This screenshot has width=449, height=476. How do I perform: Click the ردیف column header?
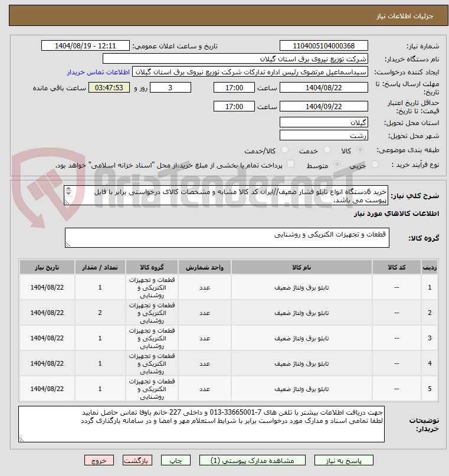430,267
